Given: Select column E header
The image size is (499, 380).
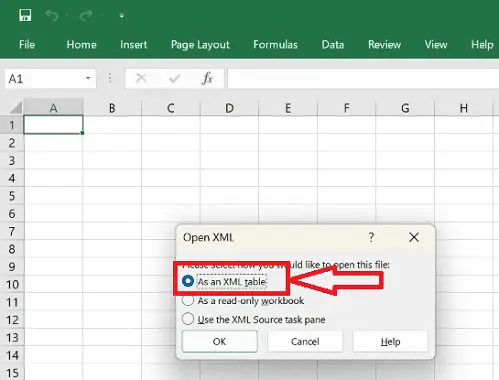Looking at the screenshot, I should point(288,108).
